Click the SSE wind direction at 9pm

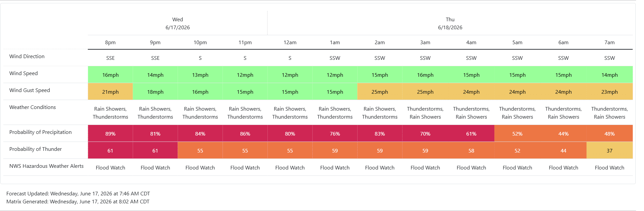pyautogui.click(x=155, y=58)
